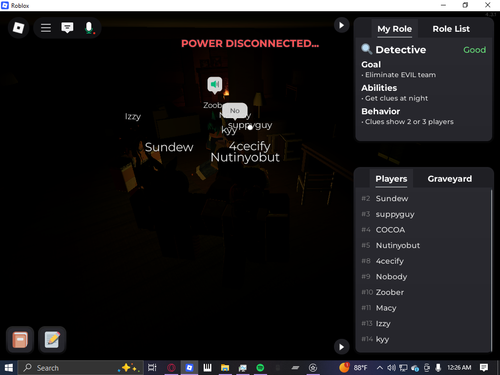Screen dimensions: 500x375
Task: Open the 12:26 AM clock
Action: click(x=459, y=368)
